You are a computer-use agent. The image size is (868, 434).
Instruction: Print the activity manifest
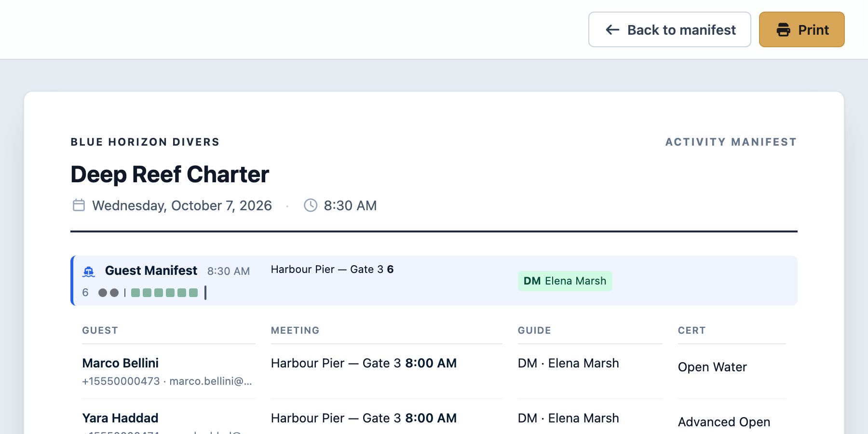(x=801, y=29)
